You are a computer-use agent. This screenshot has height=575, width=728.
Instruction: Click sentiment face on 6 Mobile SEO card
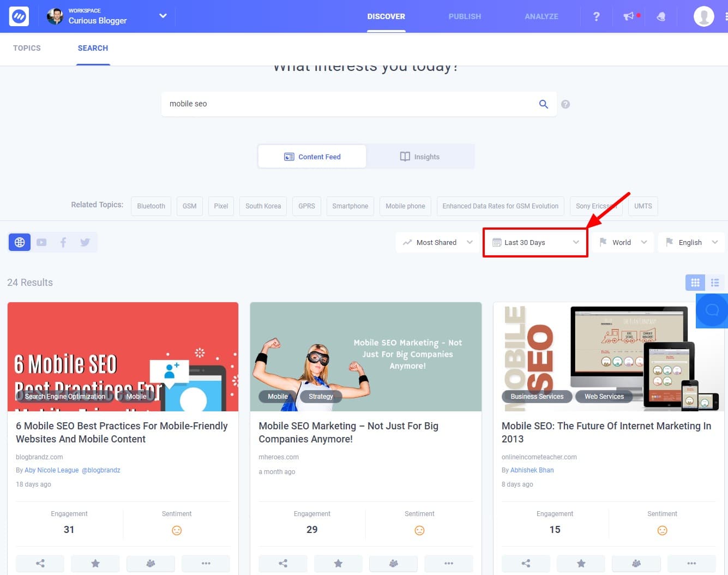[x=177, y=530]
